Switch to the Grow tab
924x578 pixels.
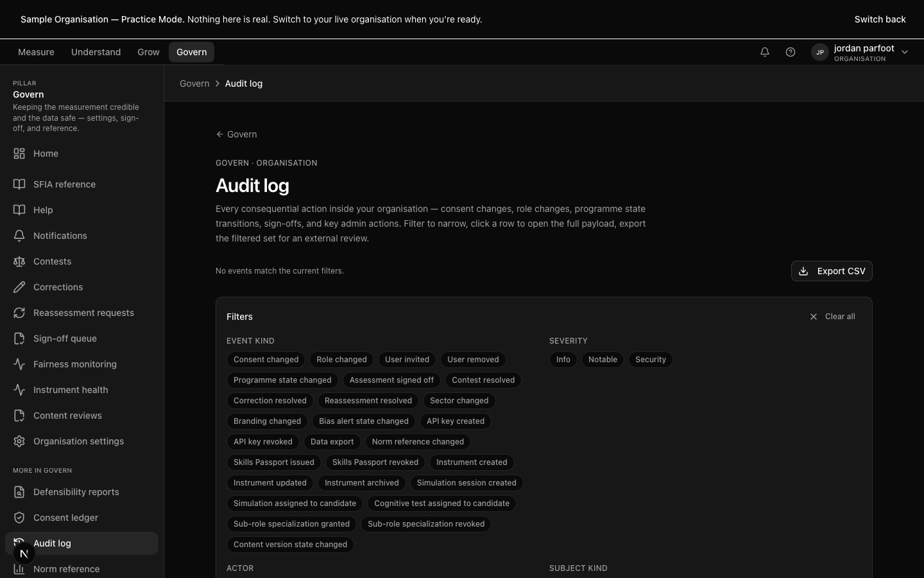tap(148, 52)
